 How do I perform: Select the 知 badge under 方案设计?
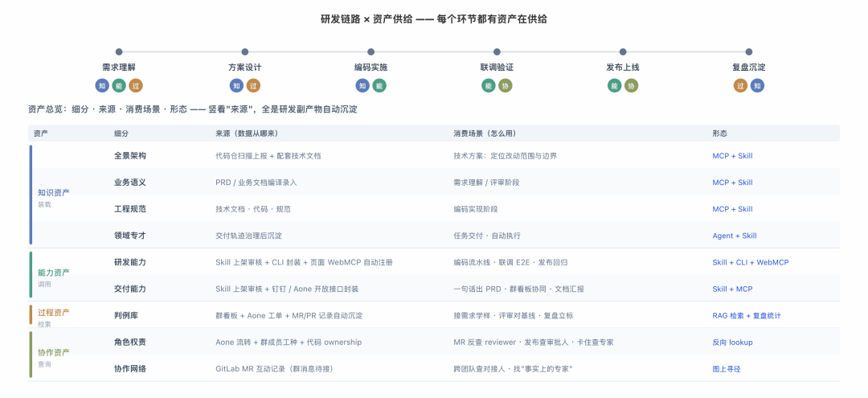(236, 85)
